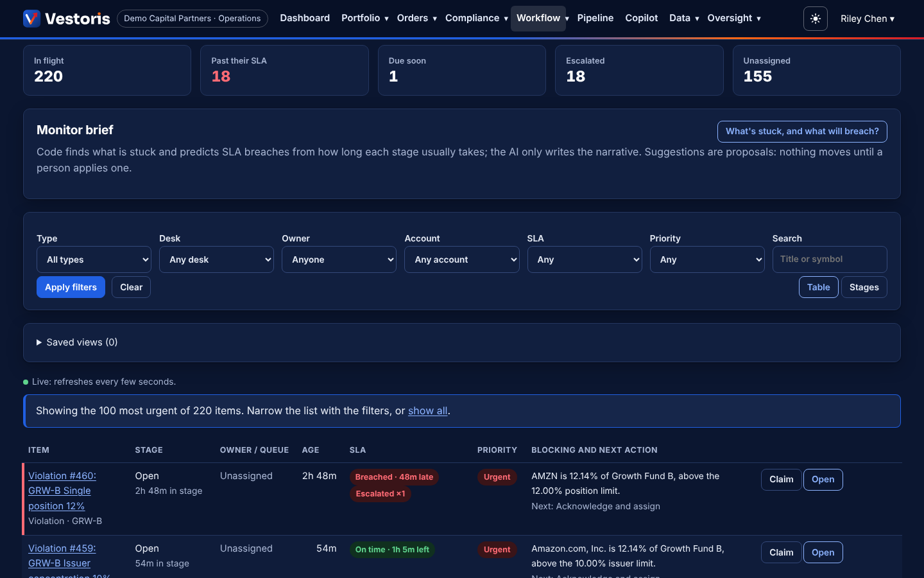Click "Next: Acknowledge and assign" for Violation #460
The image size is (924, 578).
click(595, 506)
